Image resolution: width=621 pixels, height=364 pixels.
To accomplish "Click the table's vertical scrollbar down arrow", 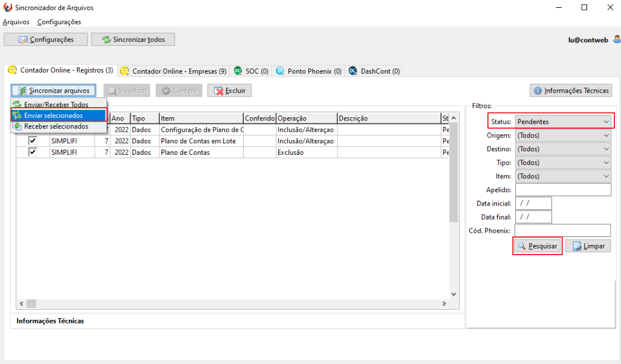I will pos(454,294).
